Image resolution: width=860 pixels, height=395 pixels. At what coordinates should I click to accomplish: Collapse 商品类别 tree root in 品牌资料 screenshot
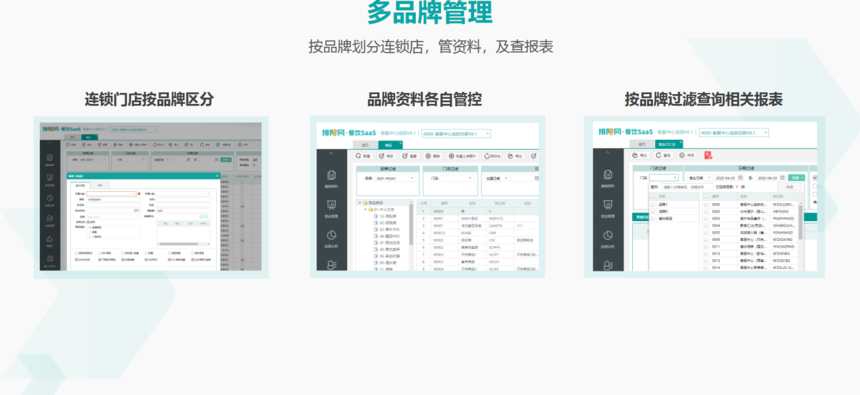click(x=360, y=202)
